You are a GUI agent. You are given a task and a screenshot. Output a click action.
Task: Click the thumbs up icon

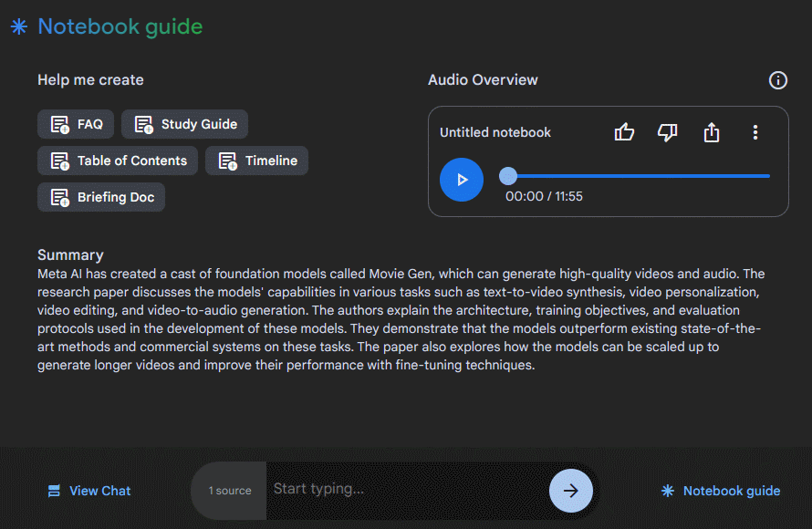pyautogui.click(x=624, y=133)
